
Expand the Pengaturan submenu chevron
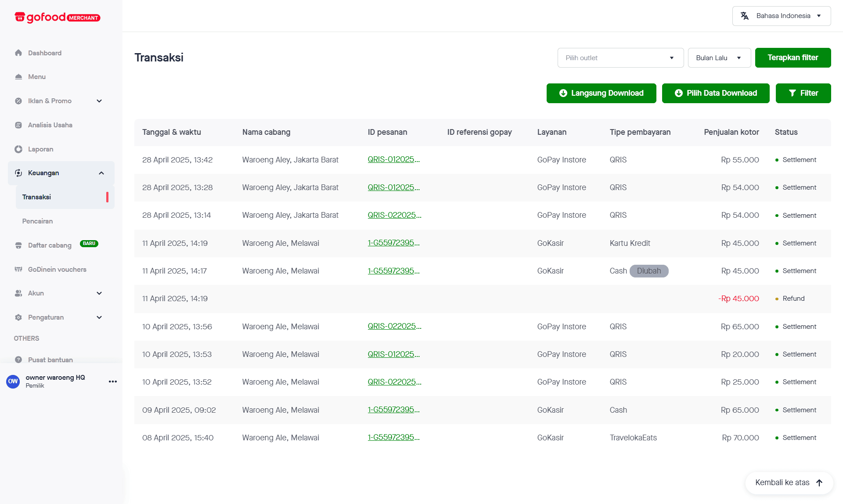tap(99, 317)
